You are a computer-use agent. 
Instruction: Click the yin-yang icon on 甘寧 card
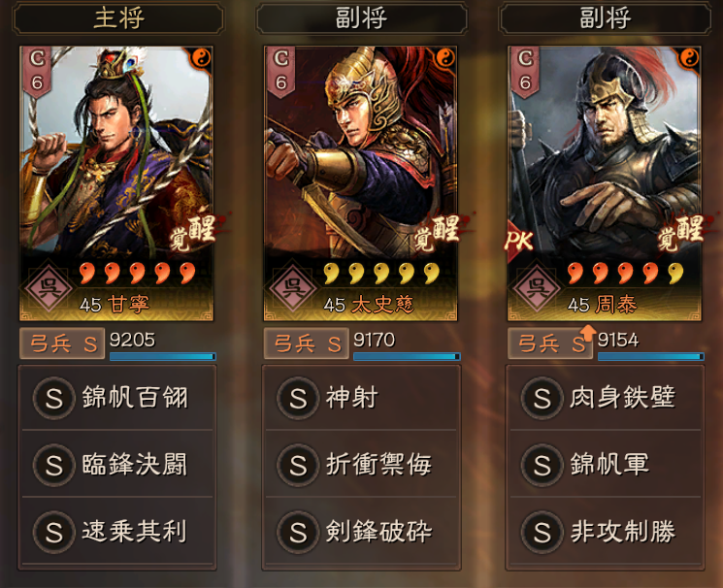[202, 58]
